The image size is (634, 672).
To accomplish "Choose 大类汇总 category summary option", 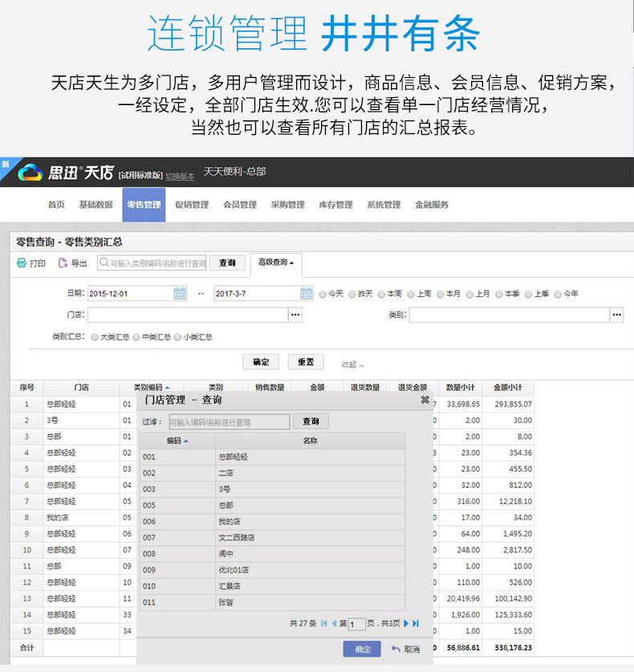I will tap(96, 338).
